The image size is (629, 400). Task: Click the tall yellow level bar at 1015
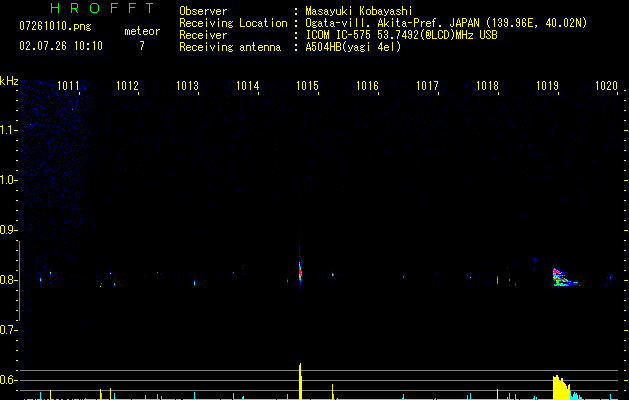(x=300, y=381)
